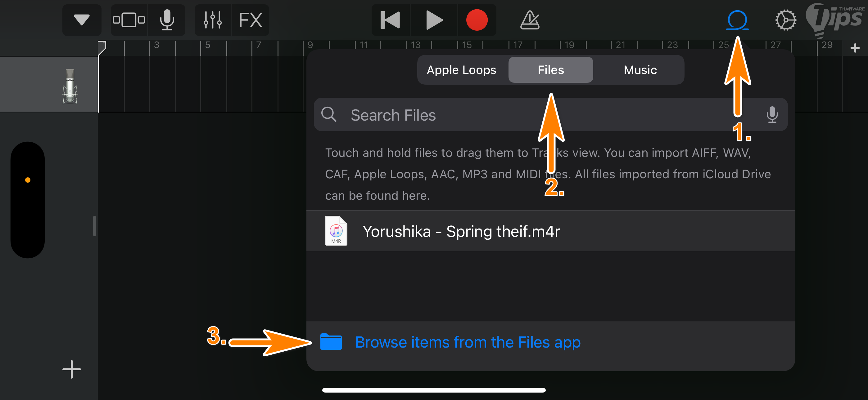Add song section with ruler plus
868x400 pixels.
click(855, 48)
